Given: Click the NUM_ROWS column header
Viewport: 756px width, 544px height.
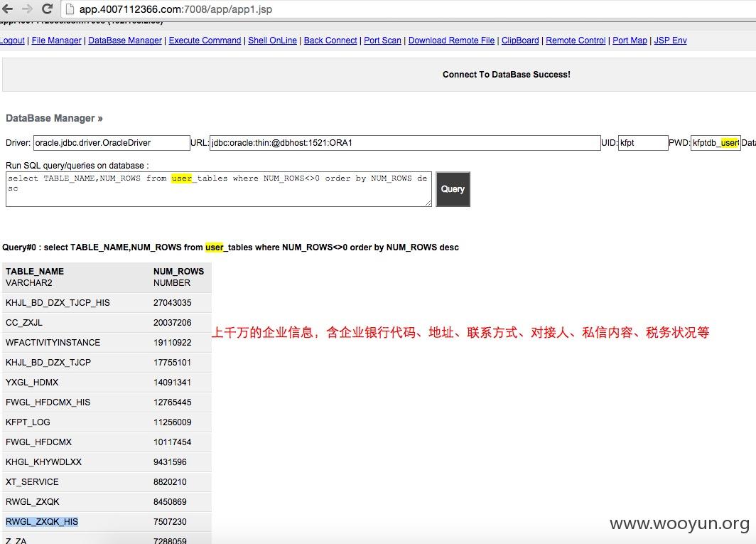Looking at the screenshot, I should point(179,271).
